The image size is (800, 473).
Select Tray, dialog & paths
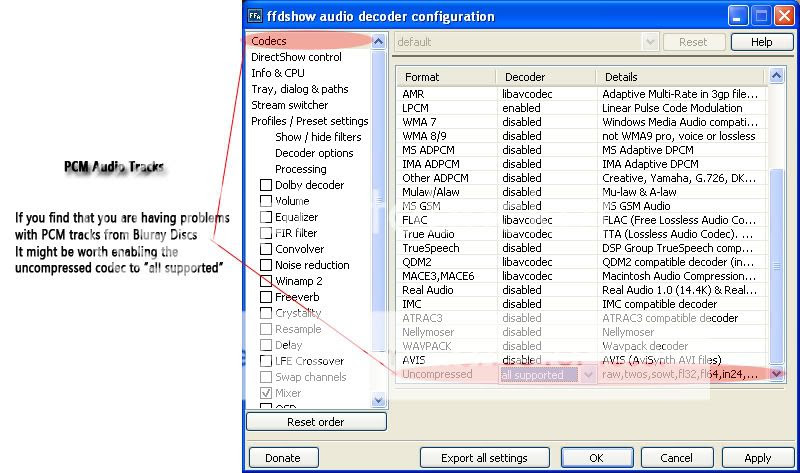click(x=299, y=89)
